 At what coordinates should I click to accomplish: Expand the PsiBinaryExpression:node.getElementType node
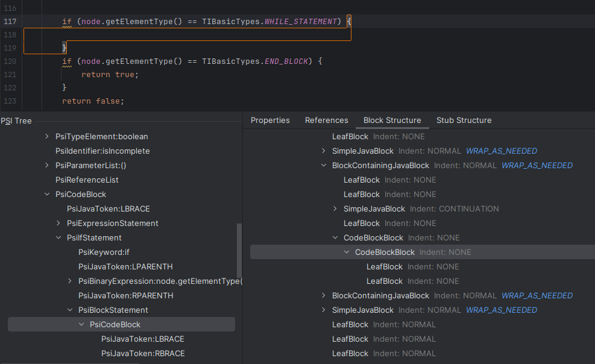[69, 281]
